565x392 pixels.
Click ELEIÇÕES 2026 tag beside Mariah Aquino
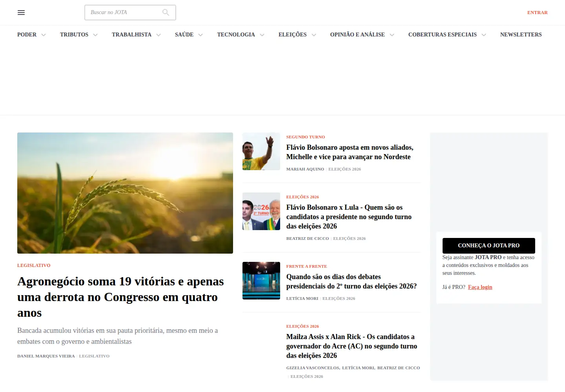[344, 169]
